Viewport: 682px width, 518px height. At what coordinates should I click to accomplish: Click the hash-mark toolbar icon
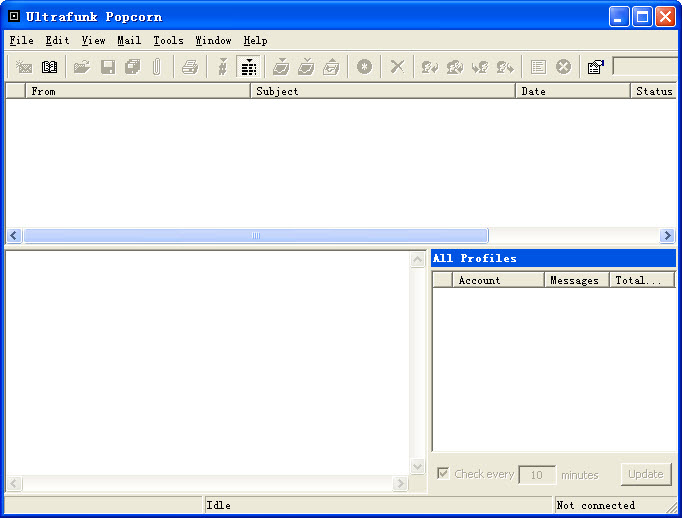pos(223,67)
